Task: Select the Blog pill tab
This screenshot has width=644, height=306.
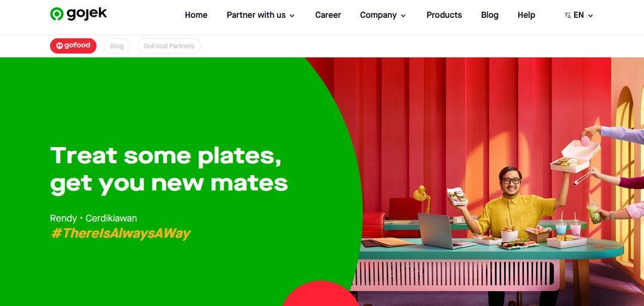Action: pyautogui.click(x=117, y=46)
